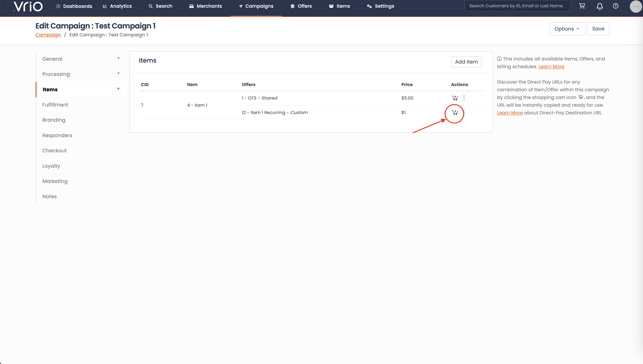
Task: Copy Direct Pay URL for OTS offer
Action: click(x=455, y=98)
